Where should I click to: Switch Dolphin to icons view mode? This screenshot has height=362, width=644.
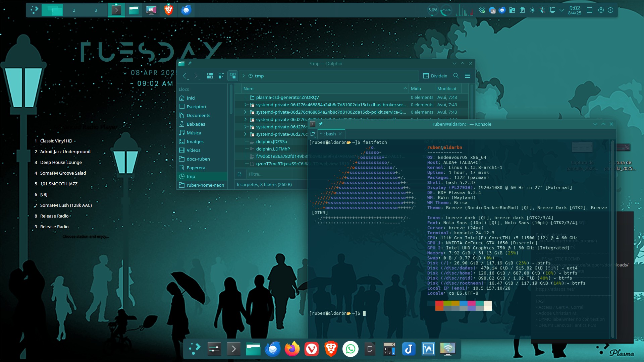click(x=210, y=76)
